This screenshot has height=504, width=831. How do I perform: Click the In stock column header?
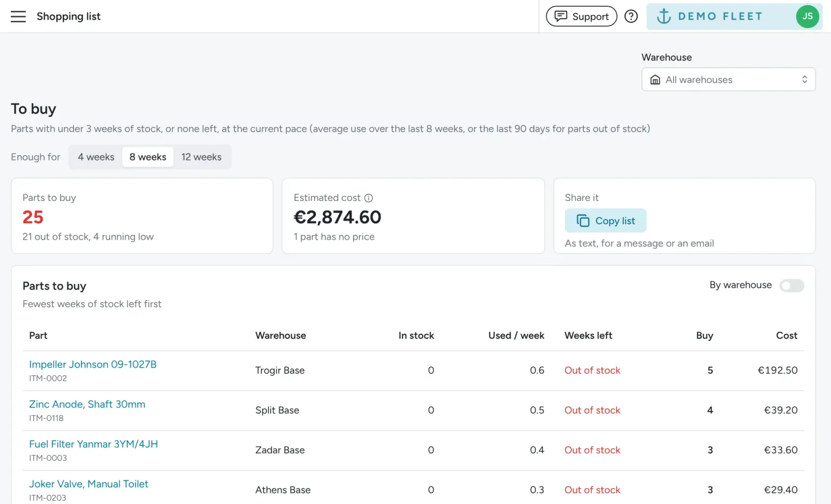(x=416, y=335)
